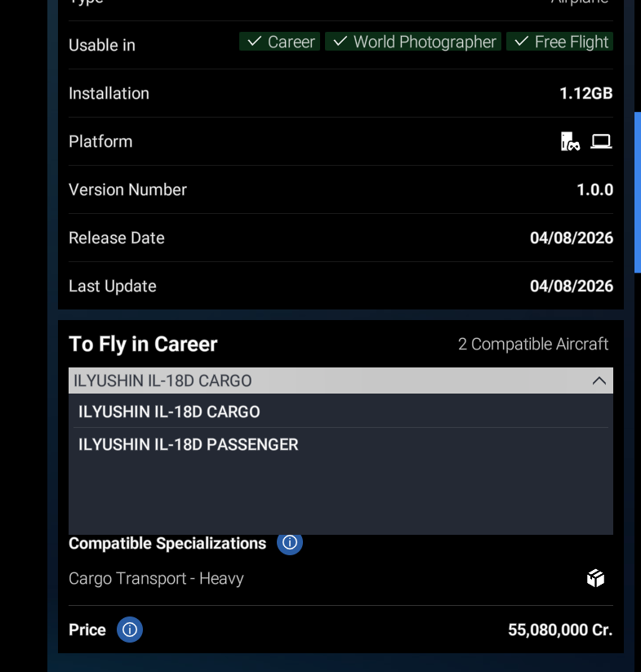Click the World Photographer checkmark icon
The image size is (641, 672).
tap(341, 42)
